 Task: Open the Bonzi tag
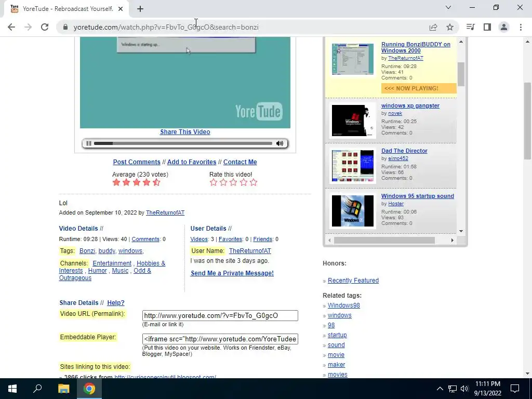pyautogui.click(x=87, y=251)
